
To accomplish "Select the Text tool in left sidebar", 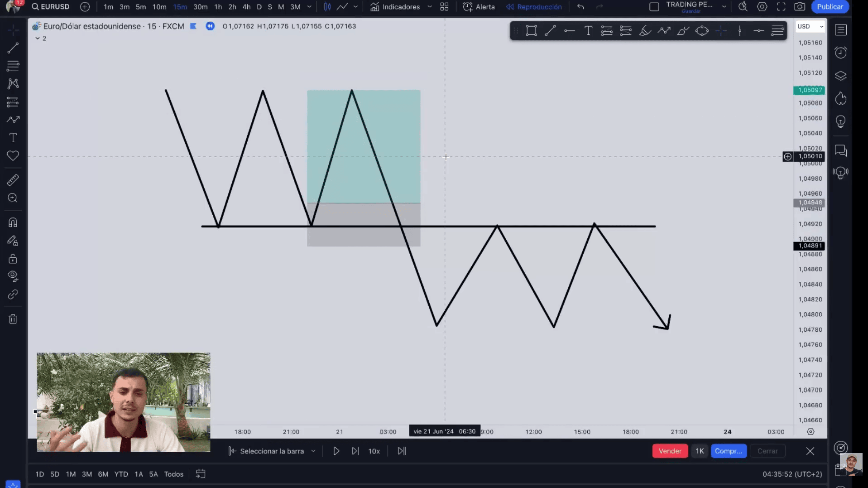I will click(13, 138).
